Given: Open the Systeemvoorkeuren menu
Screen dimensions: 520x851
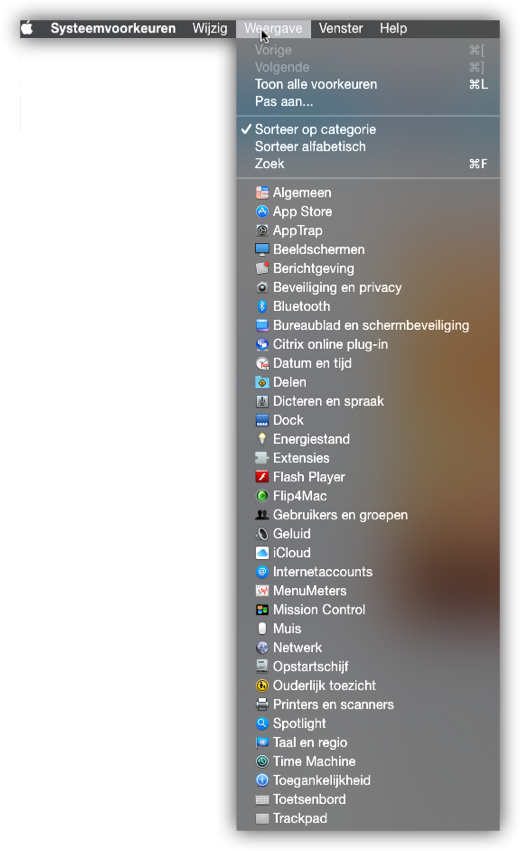Looking at the screenshot, I should pyautogui.click(x=113, y=28).
